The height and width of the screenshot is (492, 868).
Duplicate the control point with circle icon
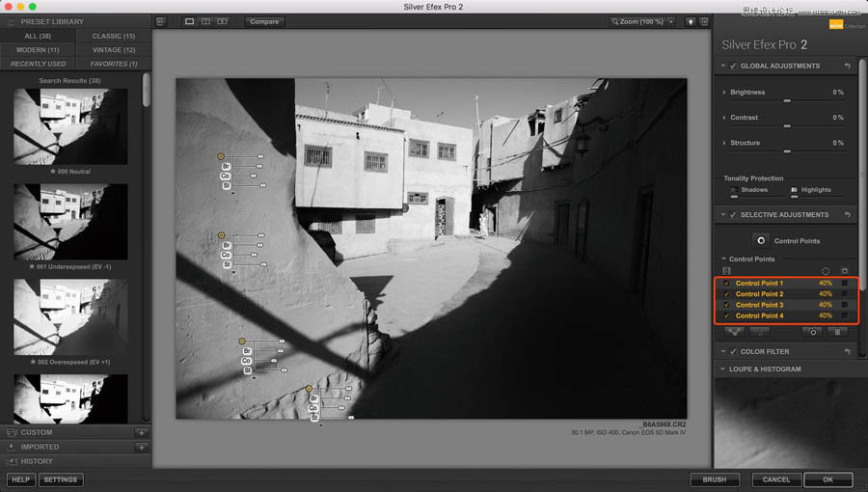point(813,332)
